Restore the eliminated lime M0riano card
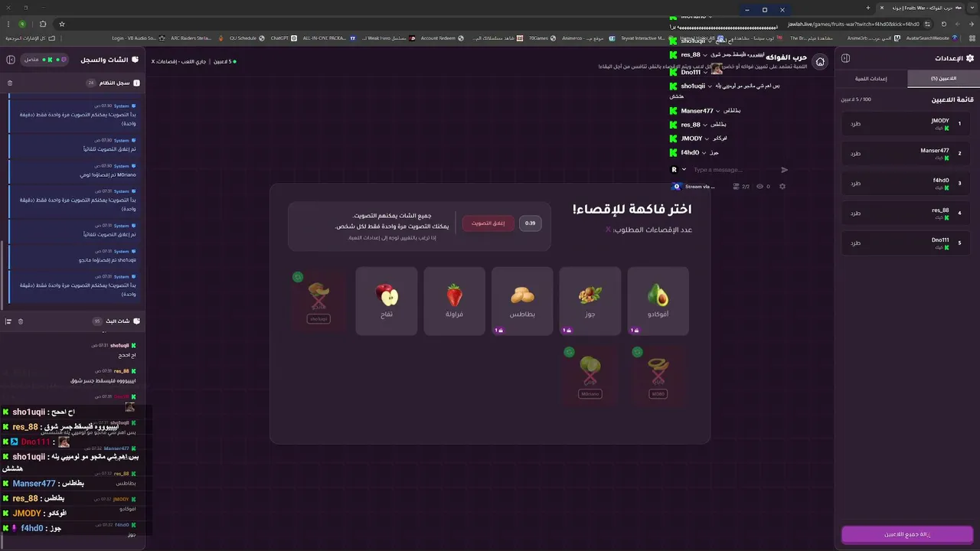Image resolution: width=980 pixels, height=551 pixels. [569, 352]
